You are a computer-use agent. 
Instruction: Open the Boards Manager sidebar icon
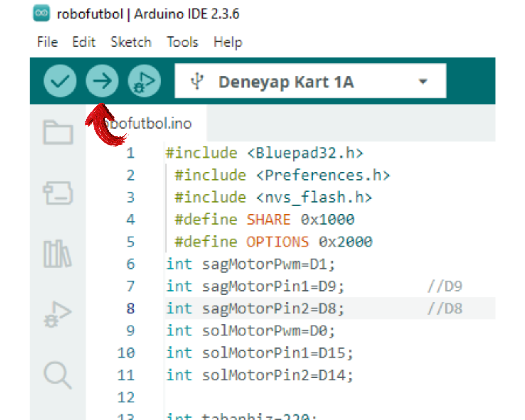[x=58, y=193]
